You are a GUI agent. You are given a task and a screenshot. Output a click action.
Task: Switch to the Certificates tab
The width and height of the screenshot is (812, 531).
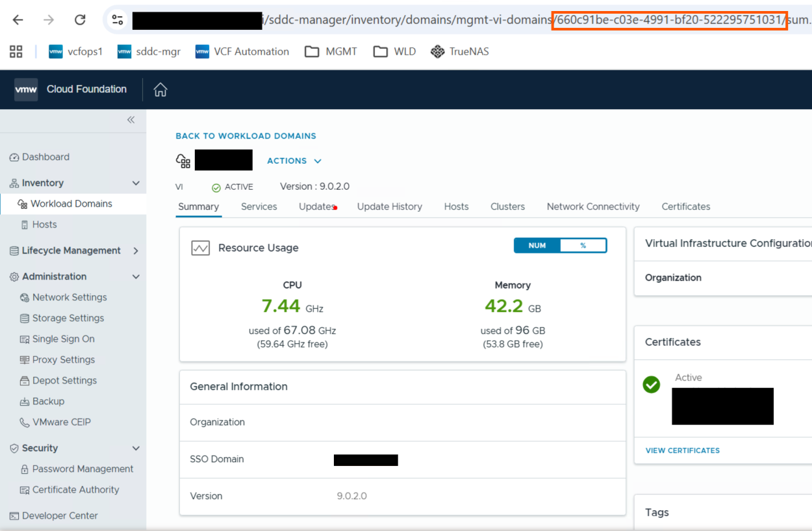click(x=686, y=207)
